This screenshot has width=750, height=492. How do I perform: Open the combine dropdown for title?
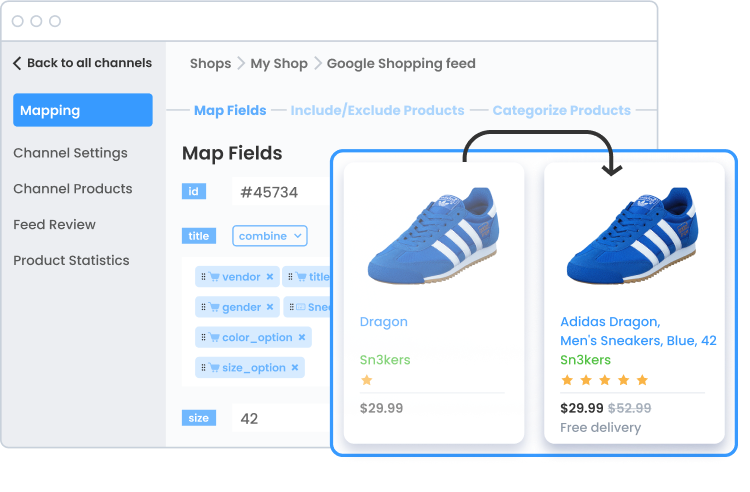point(270,236)
